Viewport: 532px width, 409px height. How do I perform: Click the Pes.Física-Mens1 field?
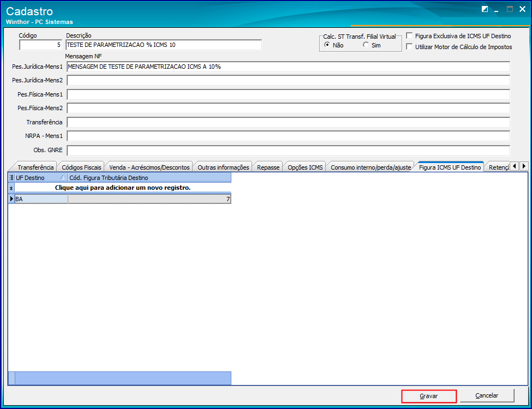pyautogui.click(x=289, y=94)
